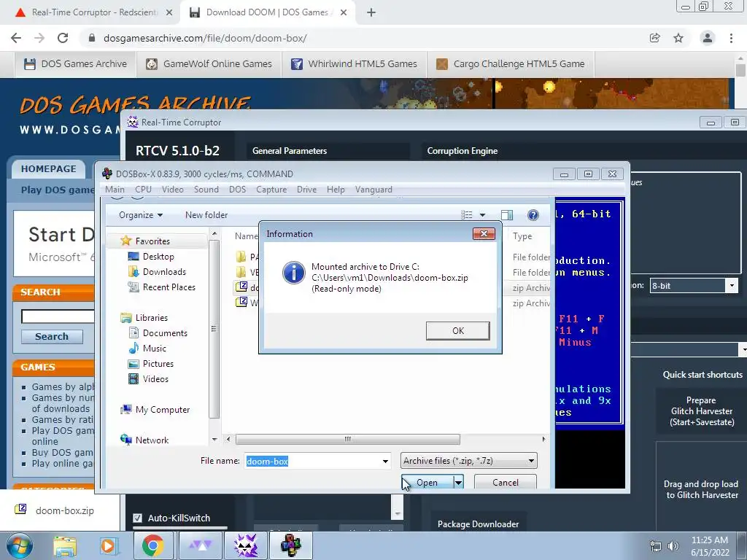Image resolution: width=747 pixels, height=560 pixels.
Task: Cancel the file open dialog
Action: click(506, 483)
